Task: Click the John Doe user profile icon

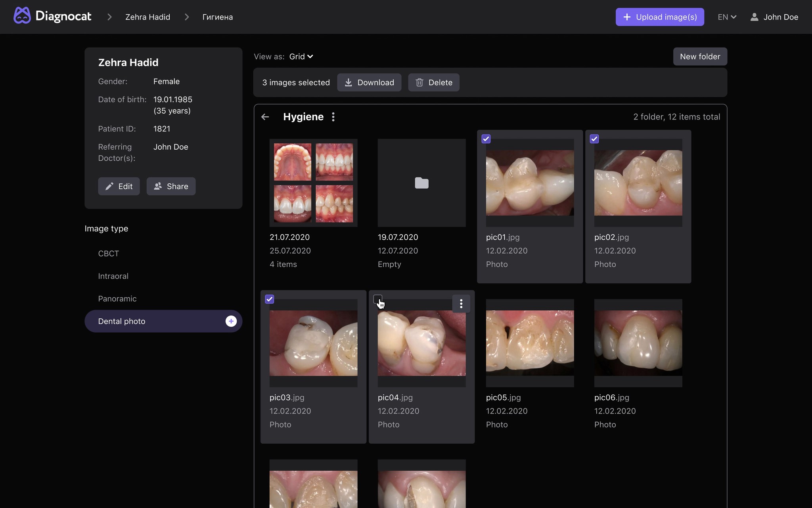Action: [754, 17]
